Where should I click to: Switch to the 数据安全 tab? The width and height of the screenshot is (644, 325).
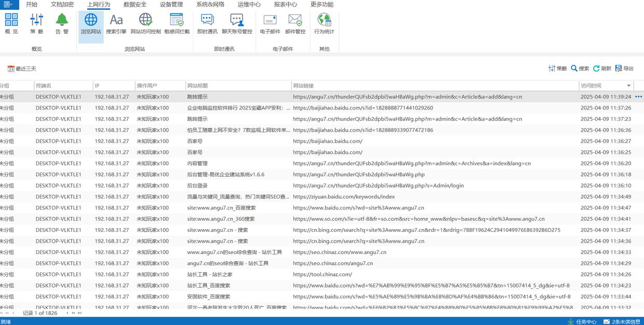[135, 5]
